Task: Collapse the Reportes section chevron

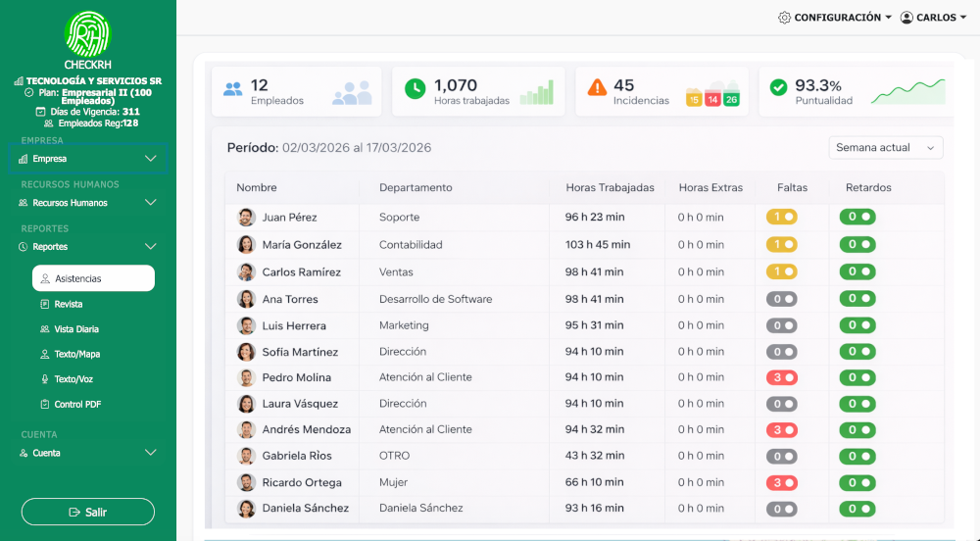Action: (x=151, y=247)
